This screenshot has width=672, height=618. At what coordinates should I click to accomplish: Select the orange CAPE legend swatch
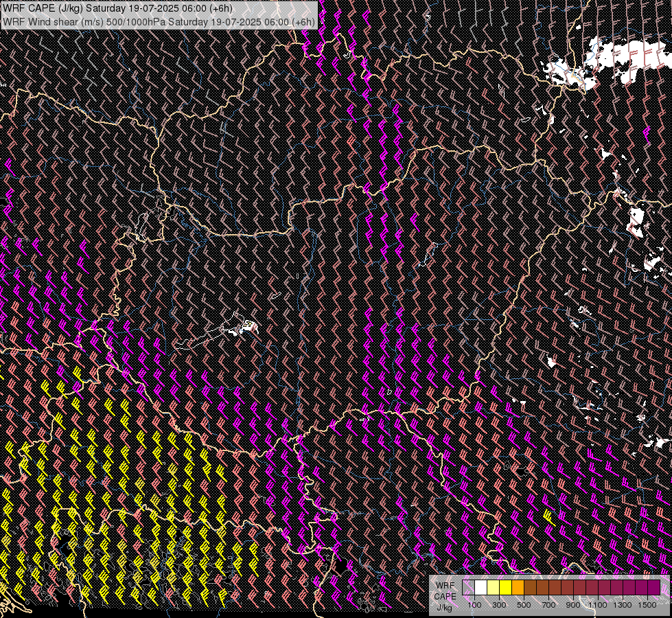(518, 587)
